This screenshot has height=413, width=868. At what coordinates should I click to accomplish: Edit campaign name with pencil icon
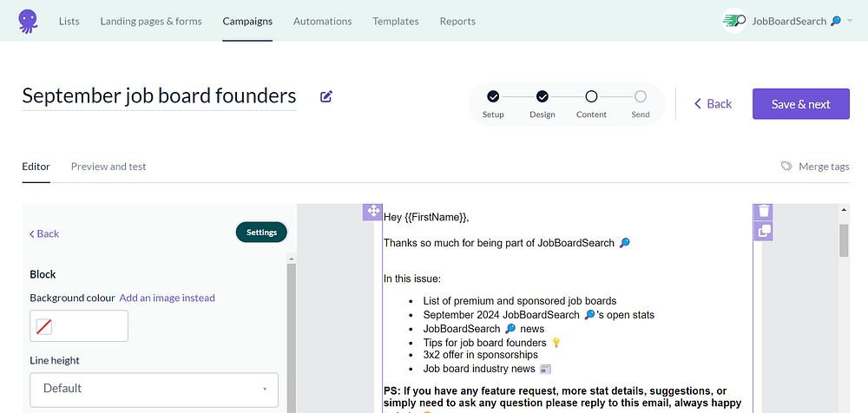[x=326, y=96]
